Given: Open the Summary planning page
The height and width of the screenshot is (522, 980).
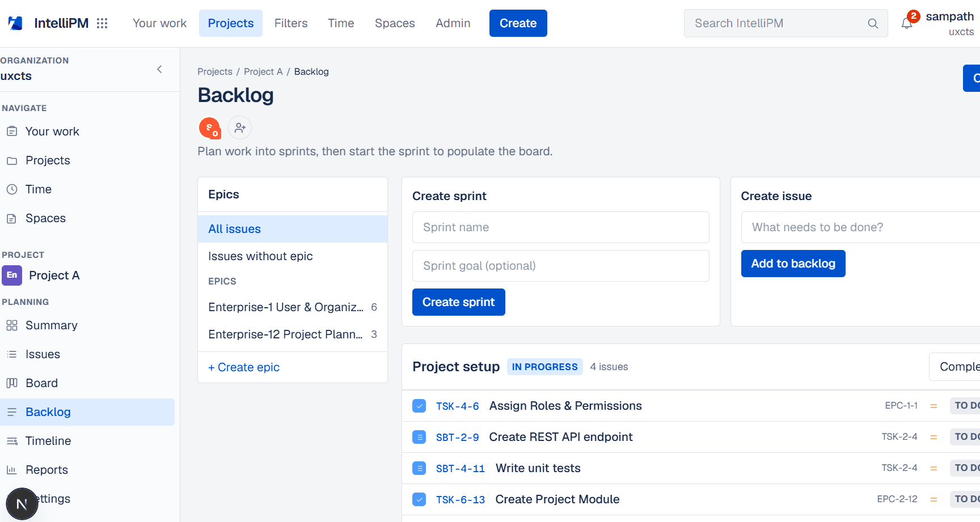Looking at the screenshot, I should coord(87,325).
